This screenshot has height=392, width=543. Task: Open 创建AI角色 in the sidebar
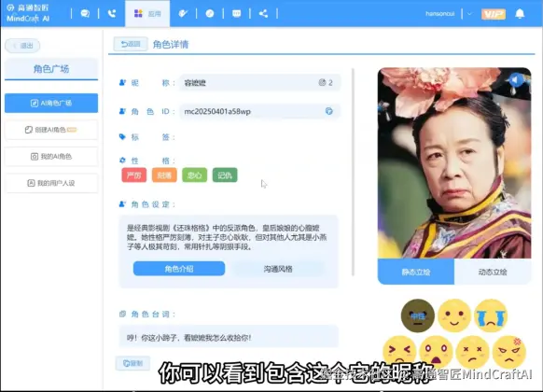coord(51,130)
